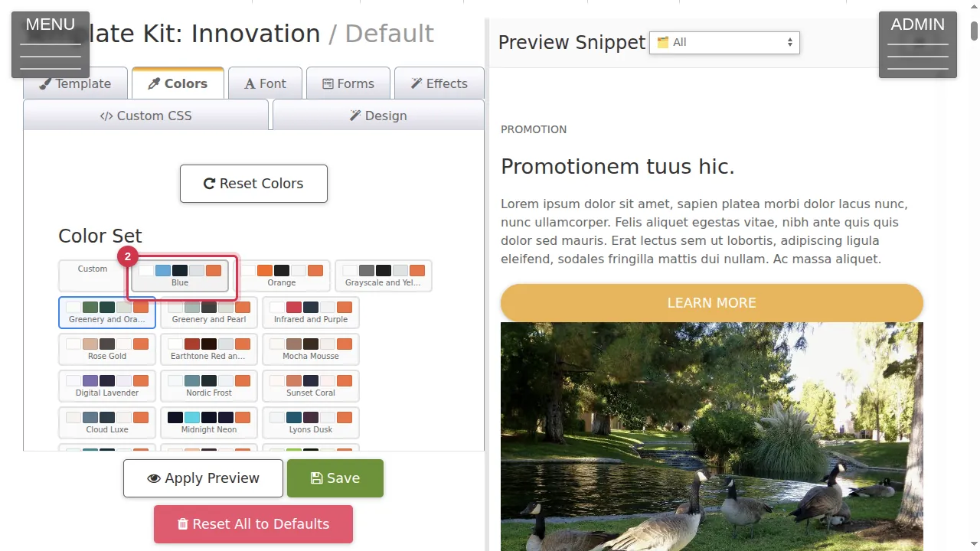The height and width of the screenshot is (551, 980).
Task: Switch to the Effects tab
Action: [x=439, y=83]
